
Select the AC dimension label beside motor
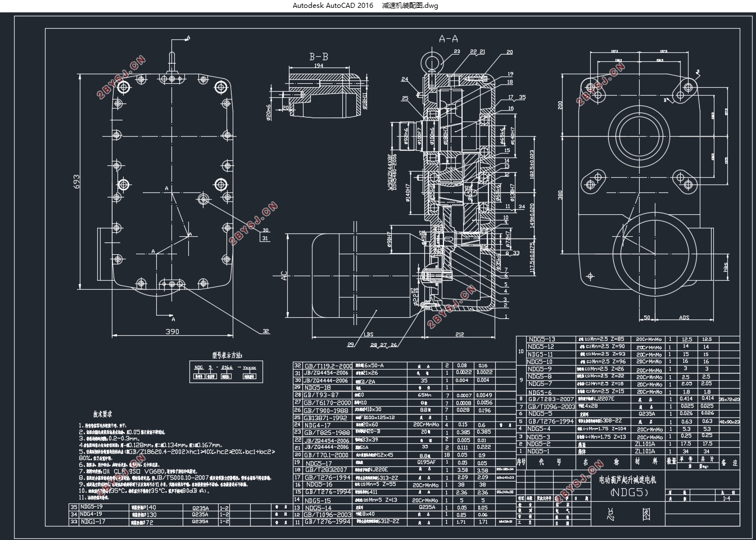click(284, 276)
